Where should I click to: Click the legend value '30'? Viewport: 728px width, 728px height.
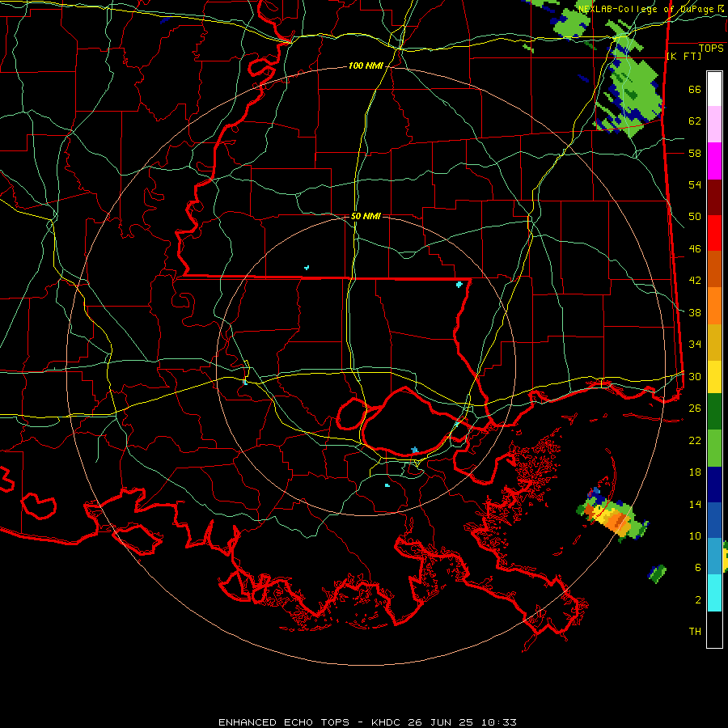(695, 376)
